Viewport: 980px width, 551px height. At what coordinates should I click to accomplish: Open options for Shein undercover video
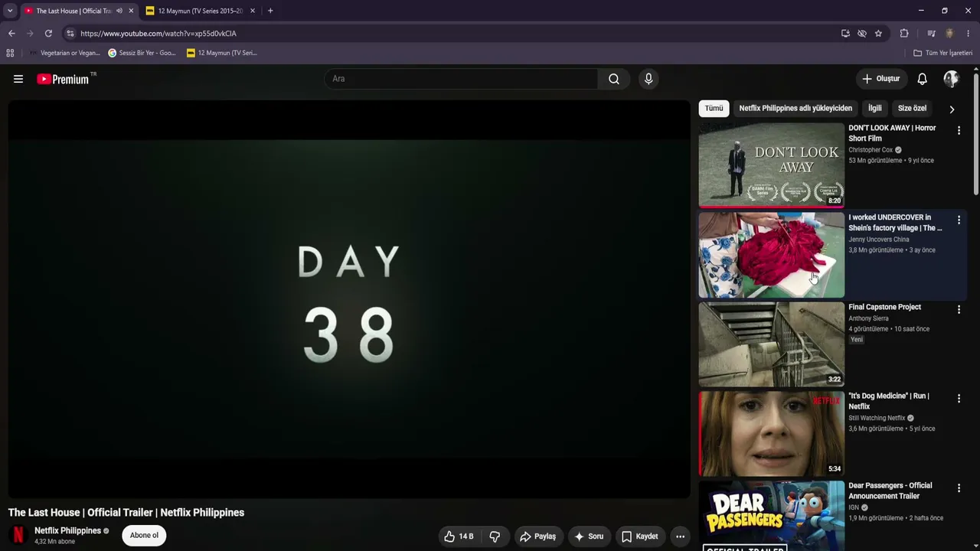(959, 220)
